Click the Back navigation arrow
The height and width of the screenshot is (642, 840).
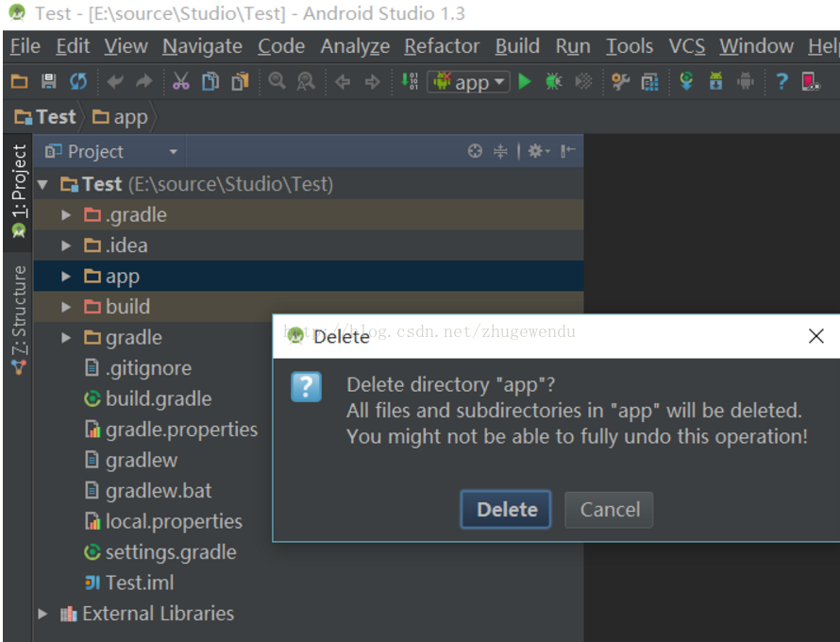point(343,82)
